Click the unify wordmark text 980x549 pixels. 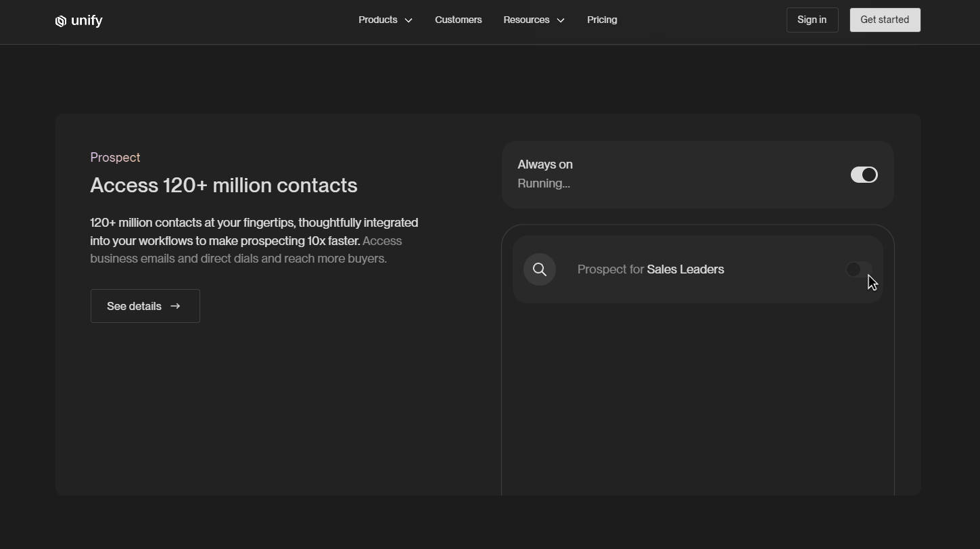pos(87,20)
